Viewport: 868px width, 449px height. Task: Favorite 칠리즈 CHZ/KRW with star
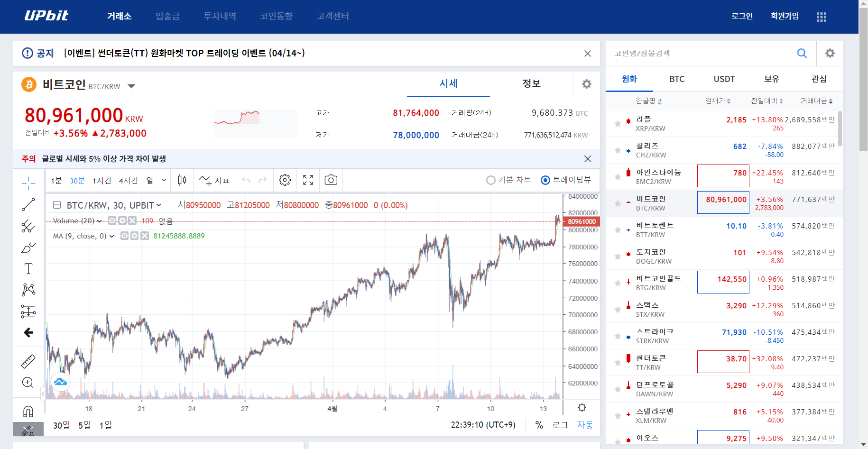click(618, 150)
